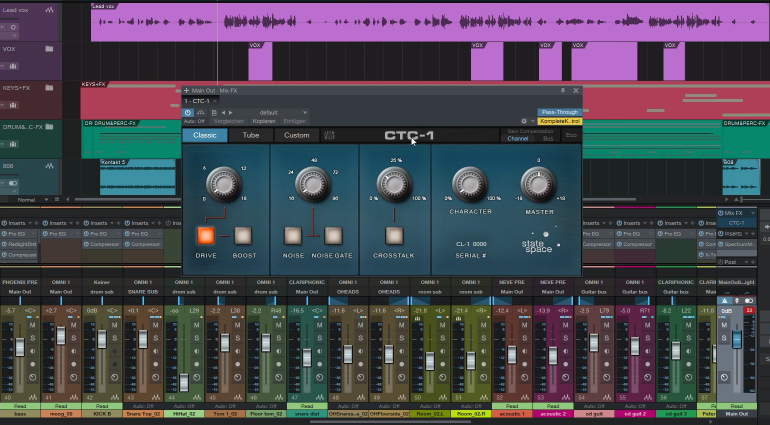Open the Mix FX dropdown arrow in the Main Out channel
Viewport: 770px width, 425px height.
coord(753,213)
